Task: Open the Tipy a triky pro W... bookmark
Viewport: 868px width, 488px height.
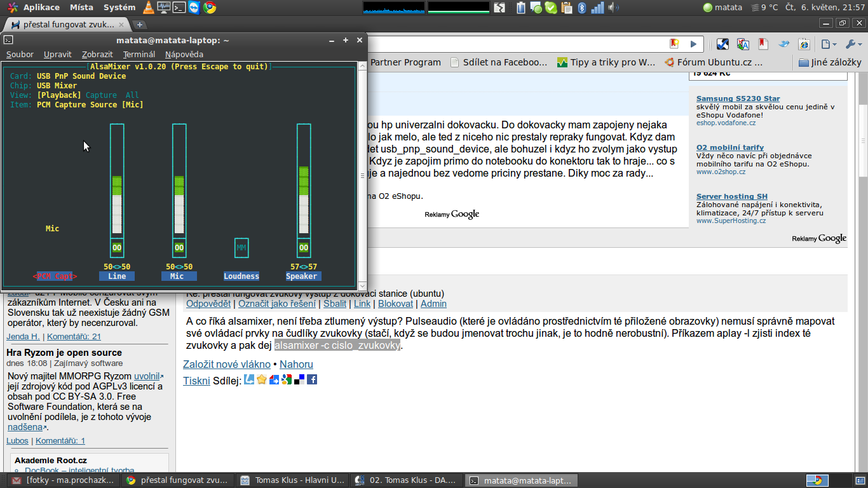Action: [606, 62]
